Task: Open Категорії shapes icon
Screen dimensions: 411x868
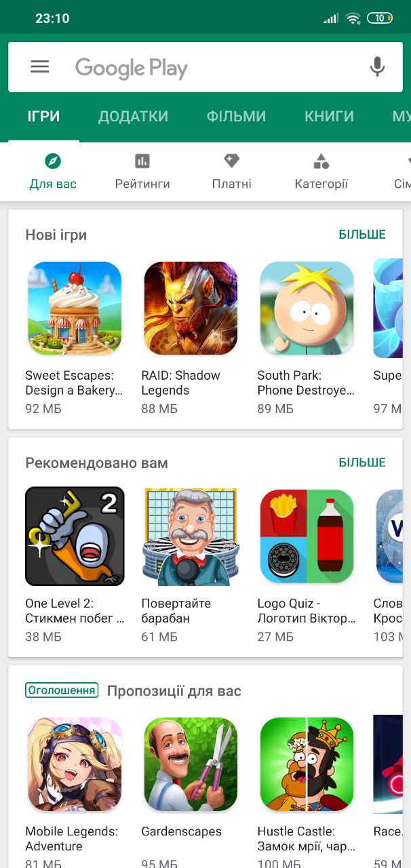Action: [x=321, y=161]
